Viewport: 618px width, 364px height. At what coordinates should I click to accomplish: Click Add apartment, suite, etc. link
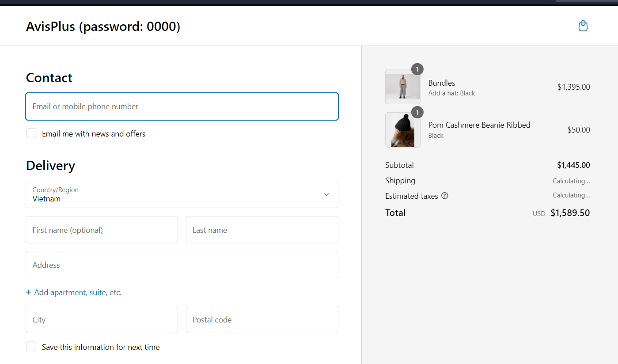pos(78,292)
